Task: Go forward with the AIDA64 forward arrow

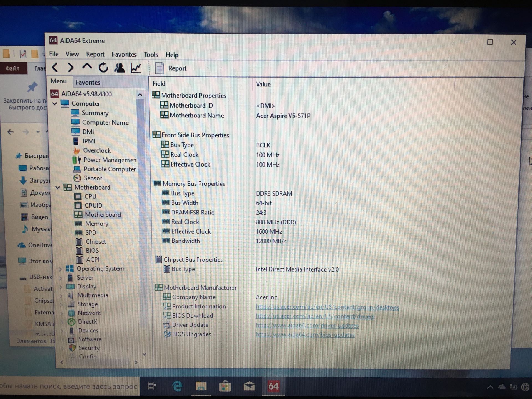Action: click(71, 67)
